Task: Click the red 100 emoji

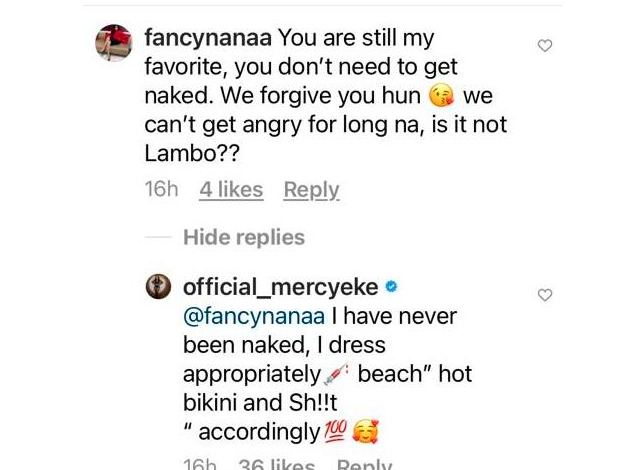Action: 335,432
